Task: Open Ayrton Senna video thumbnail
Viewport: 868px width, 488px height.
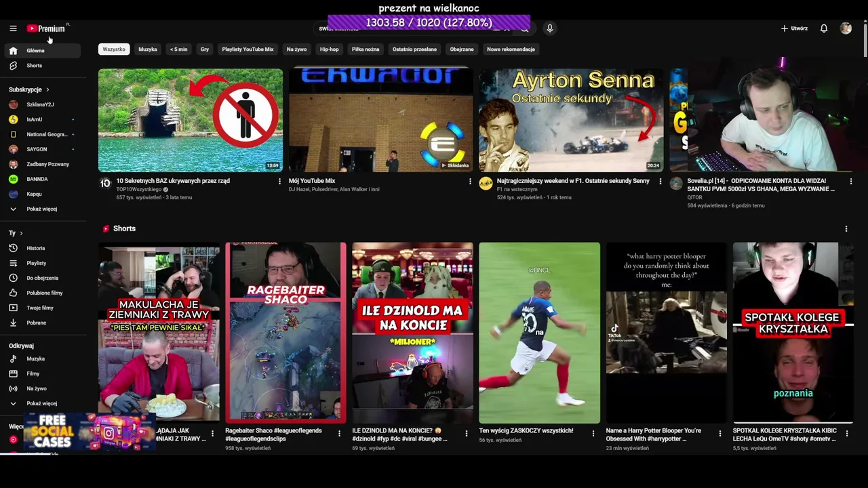Action: point(572,120)
